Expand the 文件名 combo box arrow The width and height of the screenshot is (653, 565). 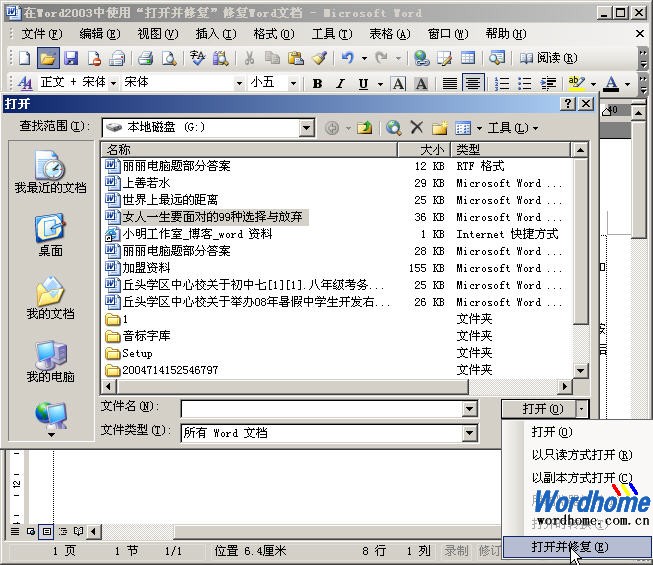click(469, 409)
